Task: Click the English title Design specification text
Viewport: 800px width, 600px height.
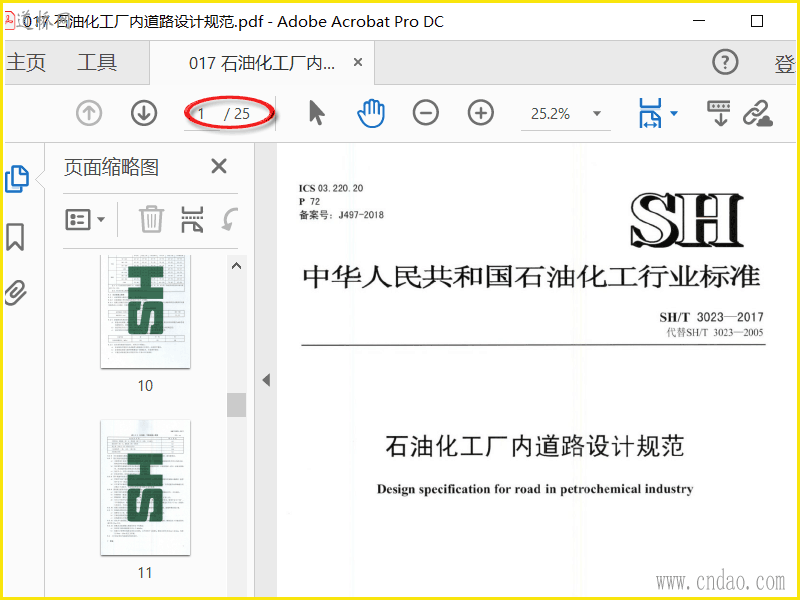Action: pyautogui.click(x=535, y=489)
